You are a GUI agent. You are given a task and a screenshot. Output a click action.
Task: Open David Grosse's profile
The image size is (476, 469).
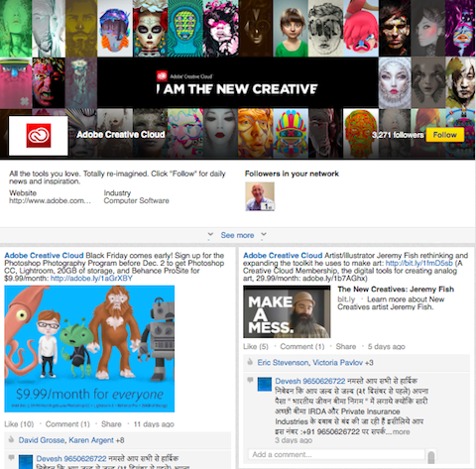(x=42, y=440)
